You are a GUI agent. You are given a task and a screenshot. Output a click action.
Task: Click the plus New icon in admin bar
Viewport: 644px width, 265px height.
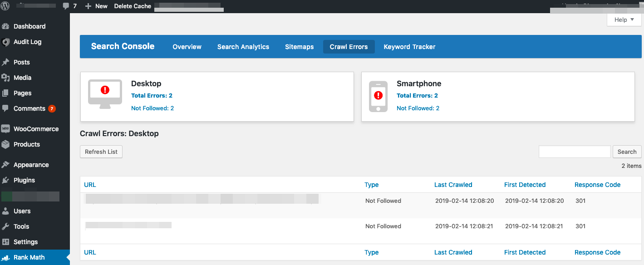[x=88, y=6]
